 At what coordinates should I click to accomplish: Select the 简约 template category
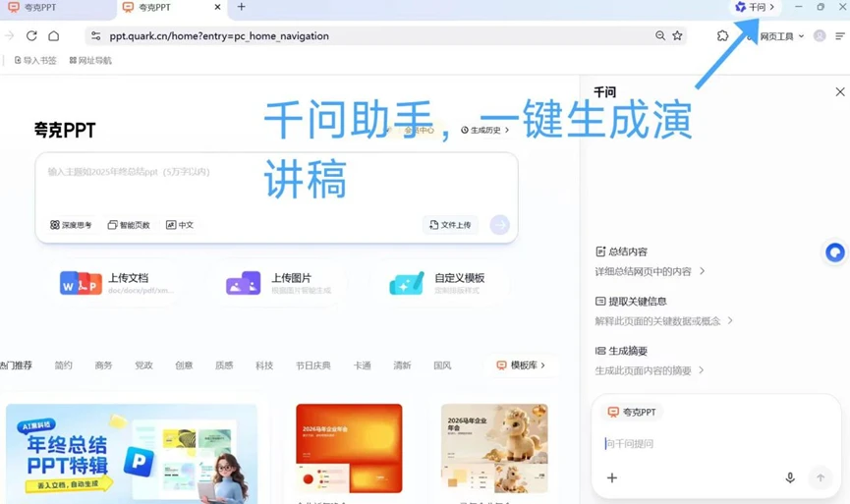64,365
